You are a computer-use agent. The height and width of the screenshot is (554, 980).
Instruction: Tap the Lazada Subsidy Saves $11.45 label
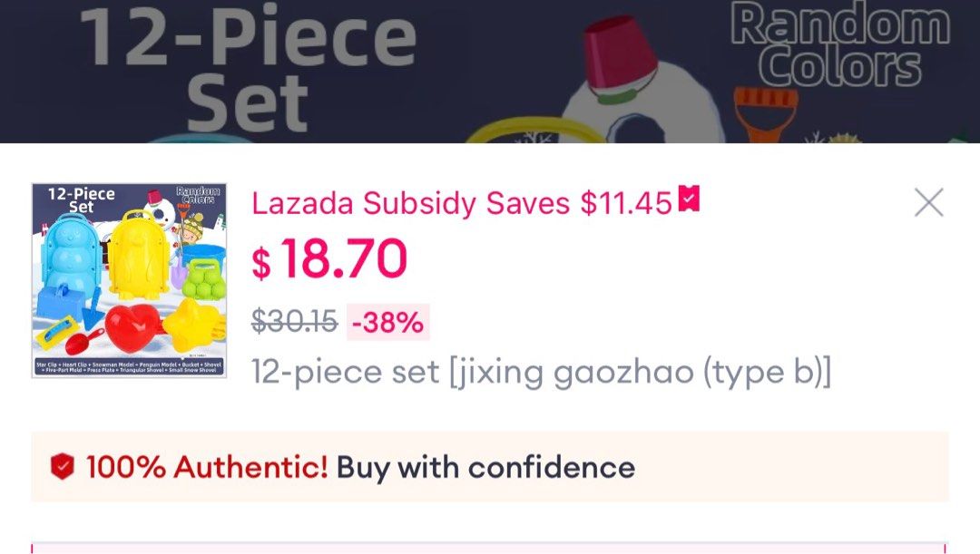click(461, 203)
